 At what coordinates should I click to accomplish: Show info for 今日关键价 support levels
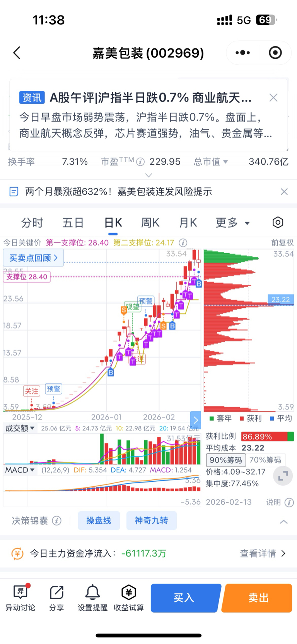(183, 243)
